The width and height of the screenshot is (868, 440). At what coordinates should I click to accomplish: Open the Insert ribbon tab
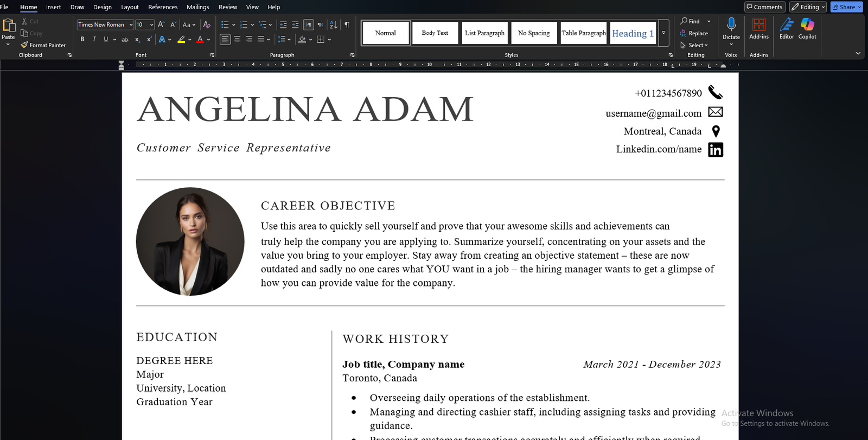tap(53, 7)
